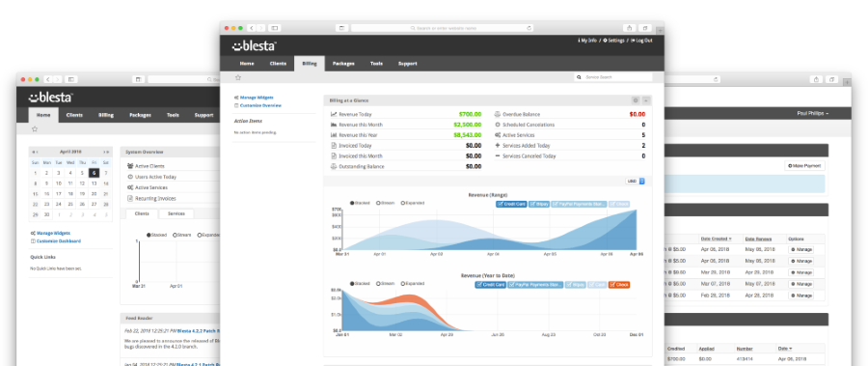Click the Safari sidebar icon in center window

click(275, 28)
